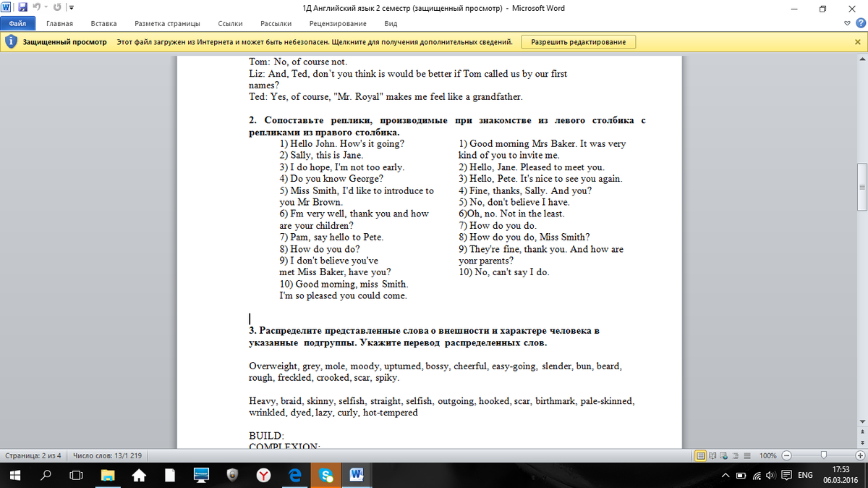Click the line '4) Do you know George?'
Viewport: 868px width, 488px height.
tap(331, 178)
